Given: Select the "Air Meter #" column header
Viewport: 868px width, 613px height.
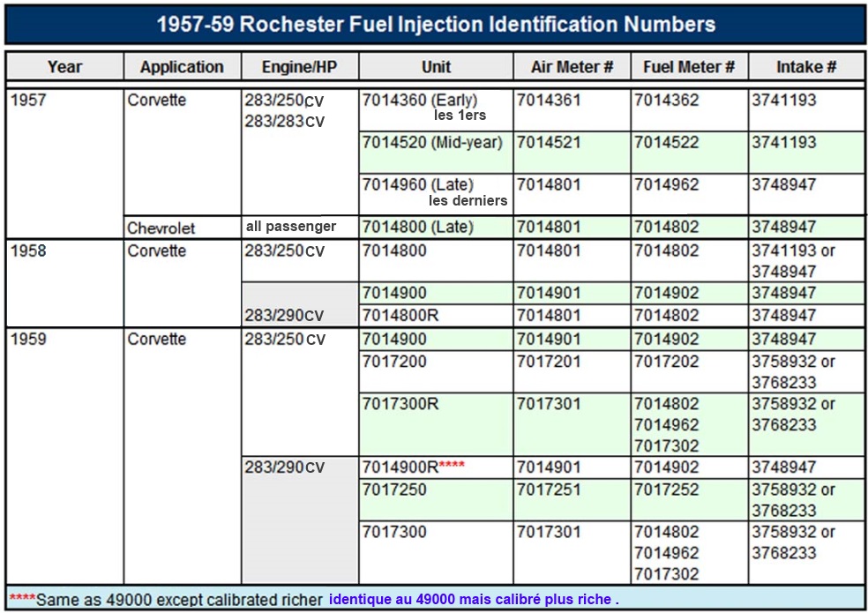Looking at the screenshot, I should pyautogui.click(x=572, y=67).
